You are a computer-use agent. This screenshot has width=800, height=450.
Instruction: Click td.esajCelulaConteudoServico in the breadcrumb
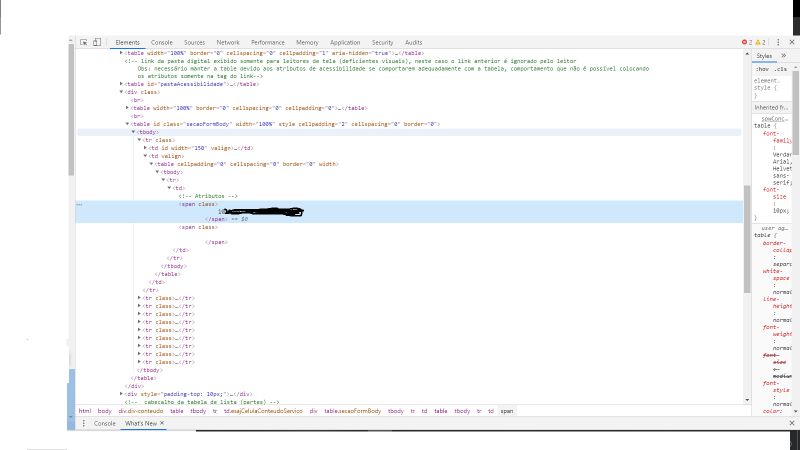tap(263, 411)
